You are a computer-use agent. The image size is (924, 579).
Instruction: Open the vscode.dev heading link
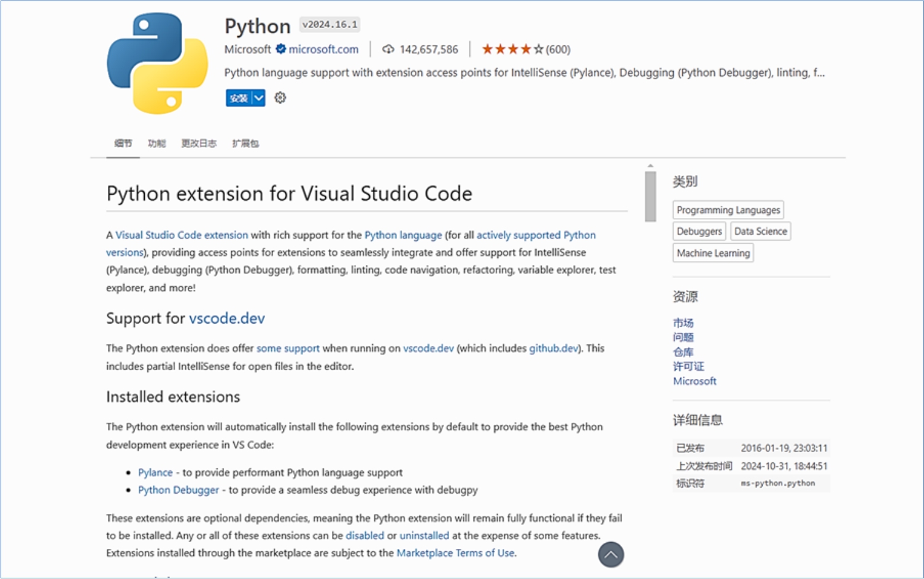pyautogui.click(x=227, y=318)
